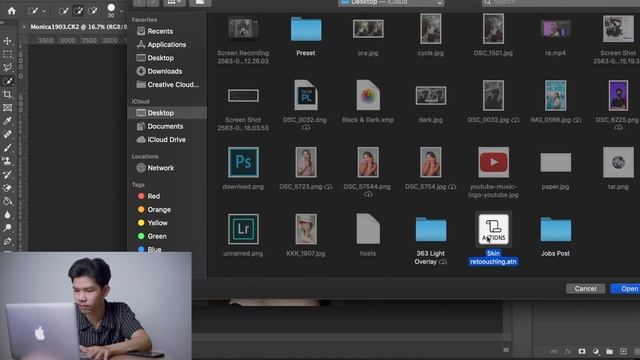Select the Crop tool

tap(7, 94)
